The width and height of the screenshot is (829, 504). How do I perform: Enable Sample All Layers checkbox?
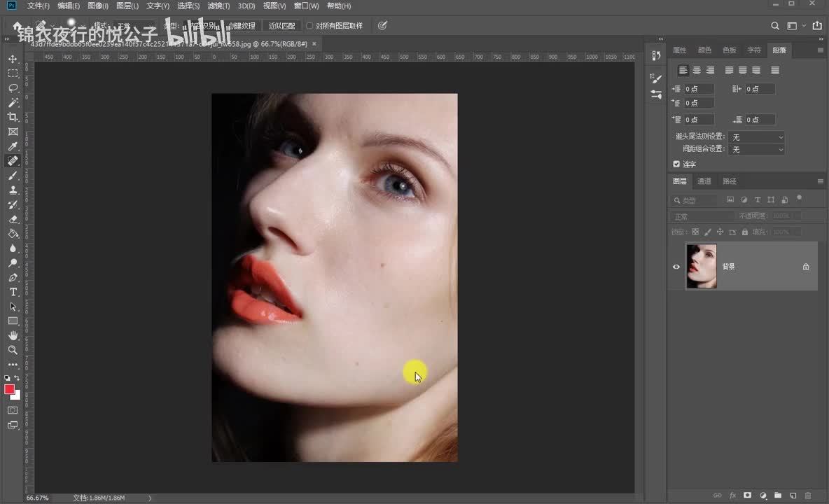click(x=309, y=26)
